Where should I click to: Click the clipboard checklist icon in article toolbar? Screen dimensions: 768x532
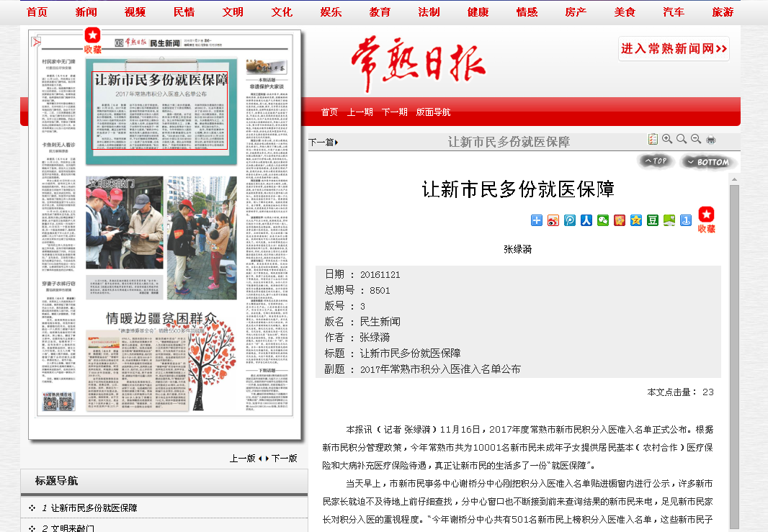point(653,140)
